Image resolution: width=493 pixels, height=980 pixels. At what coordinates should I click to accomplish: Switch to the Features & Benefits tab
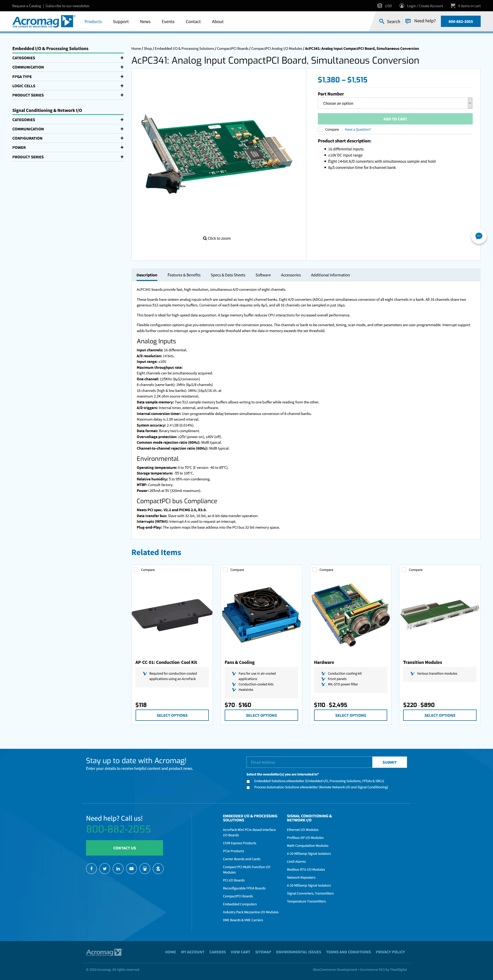184,275
